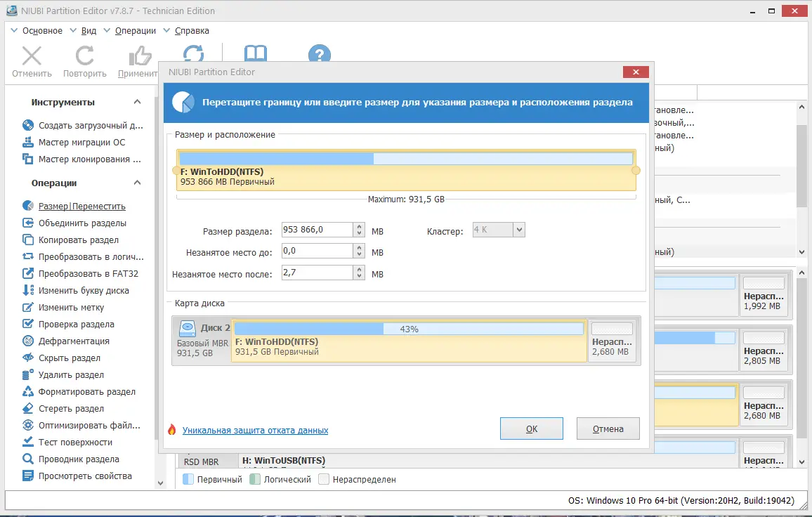Click the Диск 2 drive icon
The width and height of the screenshot is (812, 517).
tap(187, 329)
